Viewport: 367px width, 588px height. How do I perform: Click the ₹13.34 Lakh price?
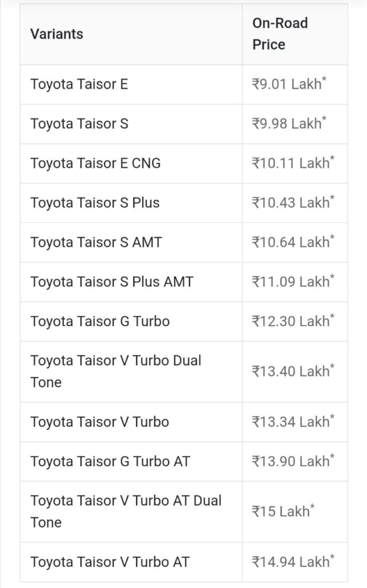(293, 422)
